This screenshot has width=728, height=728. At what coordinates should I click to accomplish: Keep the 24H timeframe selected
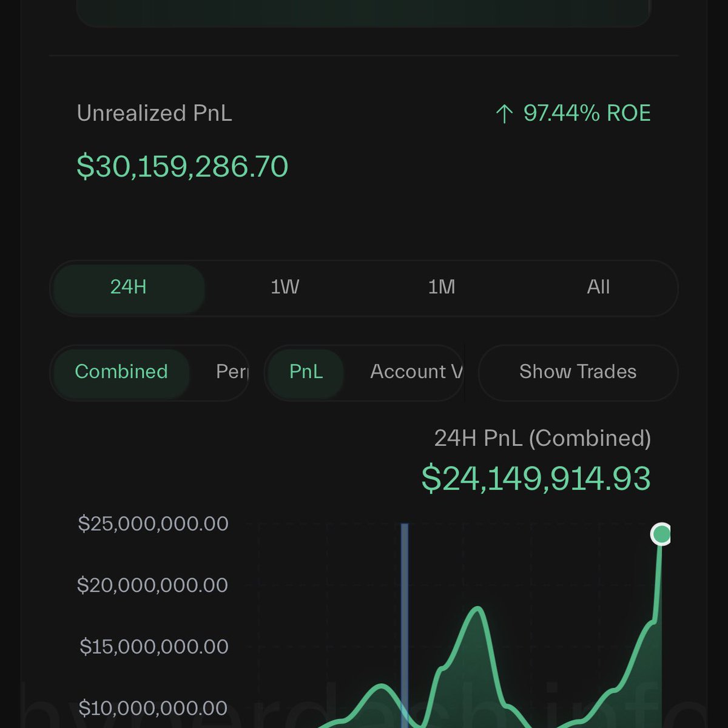(128, 288)
